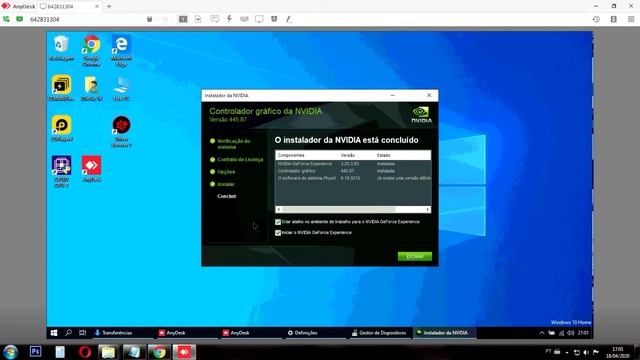The width and height of the screenshot is (640, 360).
Task: Open the yellow lightning app desktop icon
Action: pyautogui.click(x=61, y=88)
